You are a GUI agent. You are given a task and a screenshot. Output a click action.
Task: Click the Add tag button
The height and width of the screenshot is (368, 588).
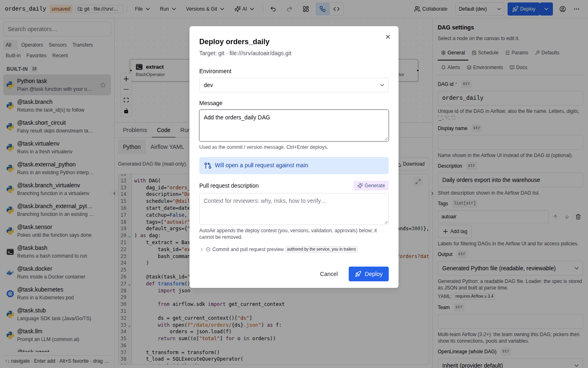[x=455, y=231]
